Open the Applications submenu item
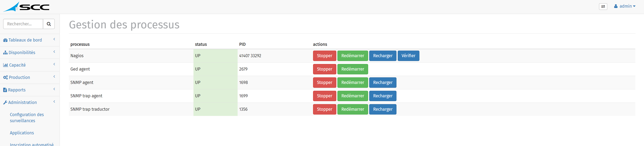644x146 pixels. pyautogui.click(x=22, y=133)
